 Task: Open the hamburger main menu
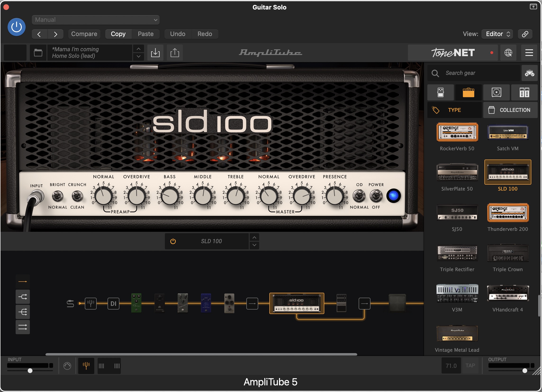click(x=529, y=53)
